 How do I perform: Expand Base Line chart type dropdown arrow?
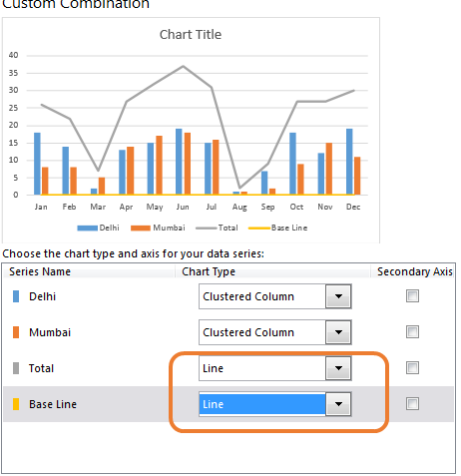pyautogui.click(x=338, y=404)
